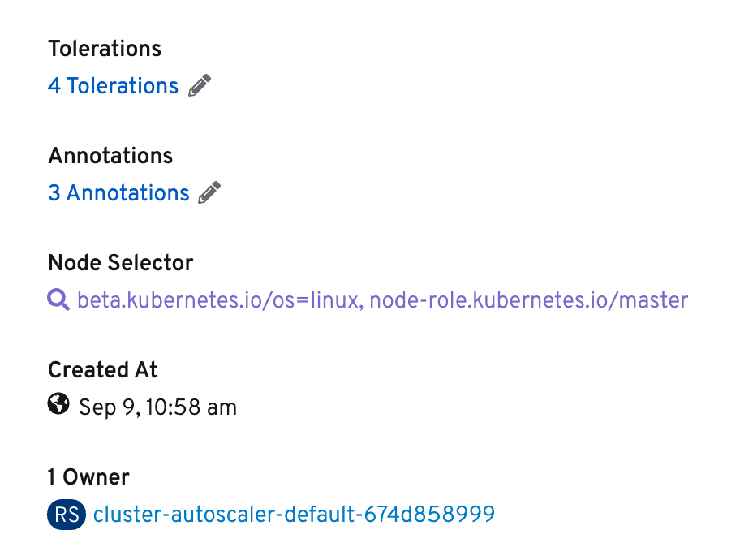The height and width of the screenshot is (560, 740).
Task: Click the RS ReplicaSet badge
Action: pyautogui.click(x=67, y=515)
